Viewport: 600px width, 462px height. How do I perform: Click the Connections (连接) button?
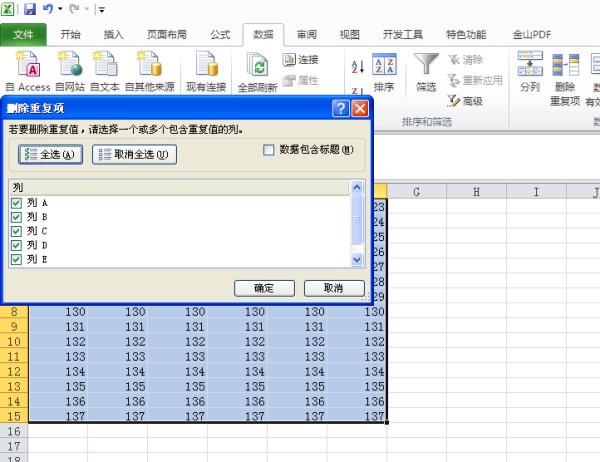click(x=300, y=59)
